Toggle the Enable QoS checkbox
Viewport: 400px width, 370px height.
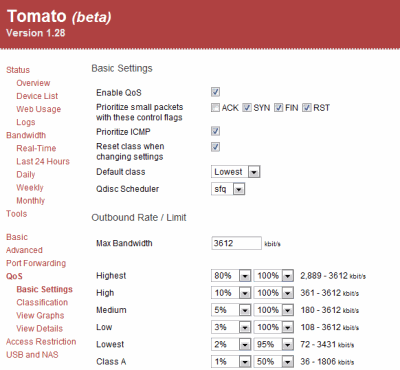click(215, 92)
